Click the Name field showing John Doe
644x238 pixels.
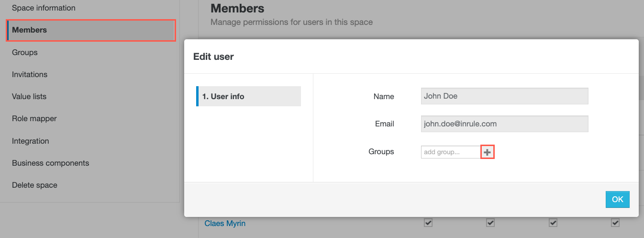(x=504, y=96)
